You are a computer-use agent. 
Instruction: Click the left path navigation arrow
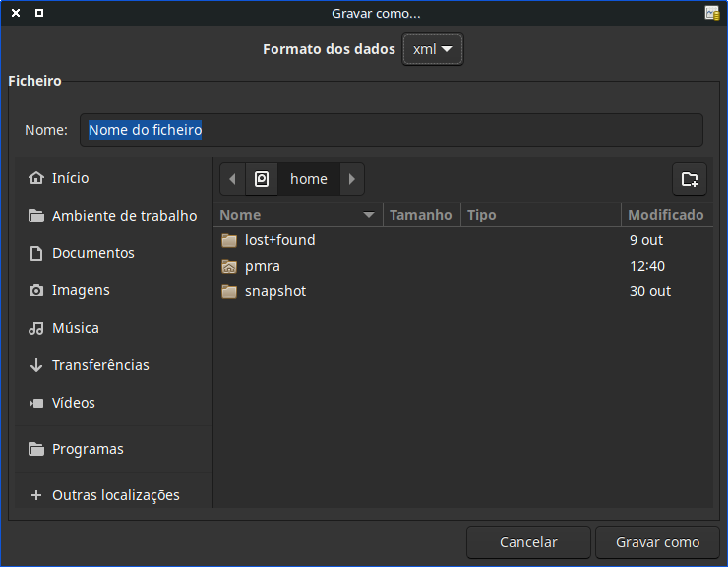232,179
